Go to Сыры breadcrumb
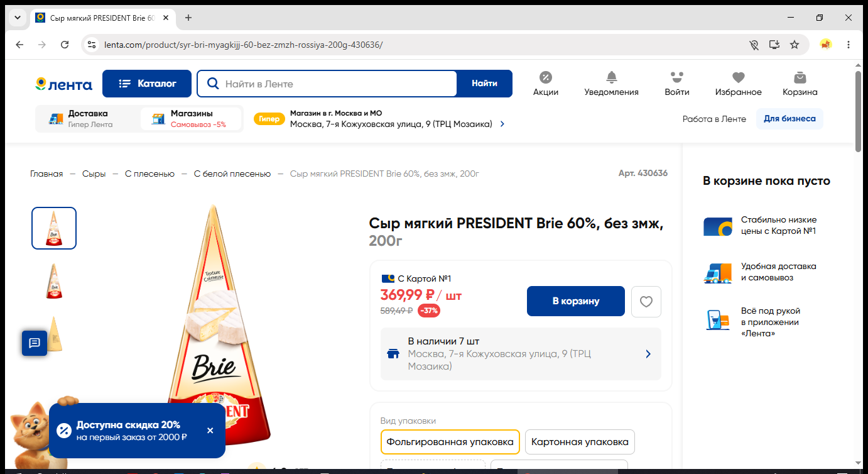The height and width of the screenshot is (474, 868). (94, 174)
